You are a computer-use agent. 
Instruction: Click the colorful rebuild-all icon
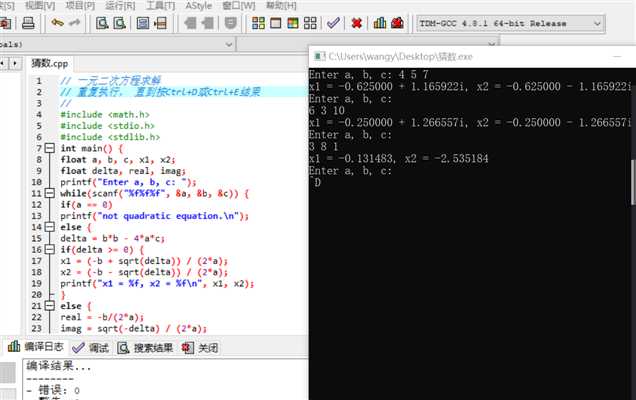[293, 23]
